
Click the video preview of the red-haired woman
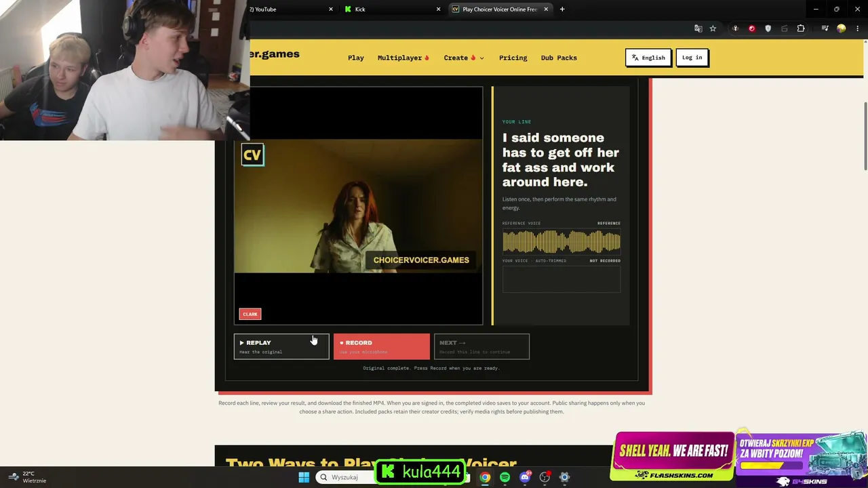point(358,206)
